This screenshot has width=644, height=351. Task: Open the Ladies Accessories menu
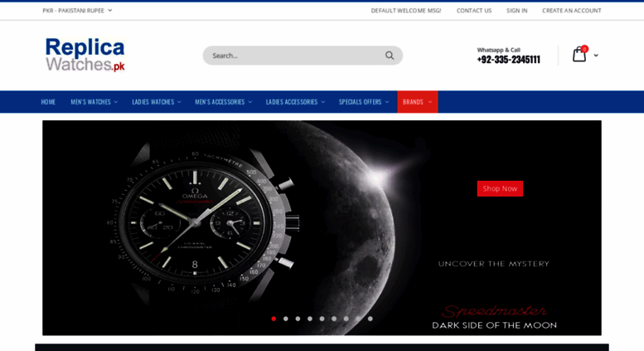click(x=295, y=102)
